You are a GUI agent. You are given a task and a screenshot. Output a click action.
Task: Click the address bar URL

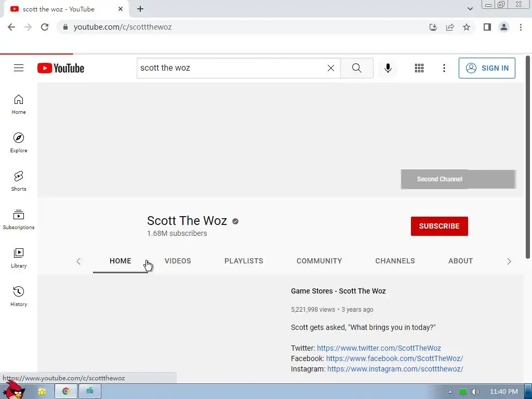(123, 27)
